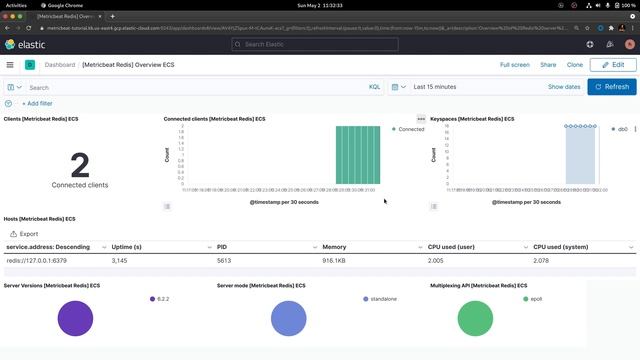This screenshot has height=360, width=640.
Task: Open the Share menu
Action: 548,65
